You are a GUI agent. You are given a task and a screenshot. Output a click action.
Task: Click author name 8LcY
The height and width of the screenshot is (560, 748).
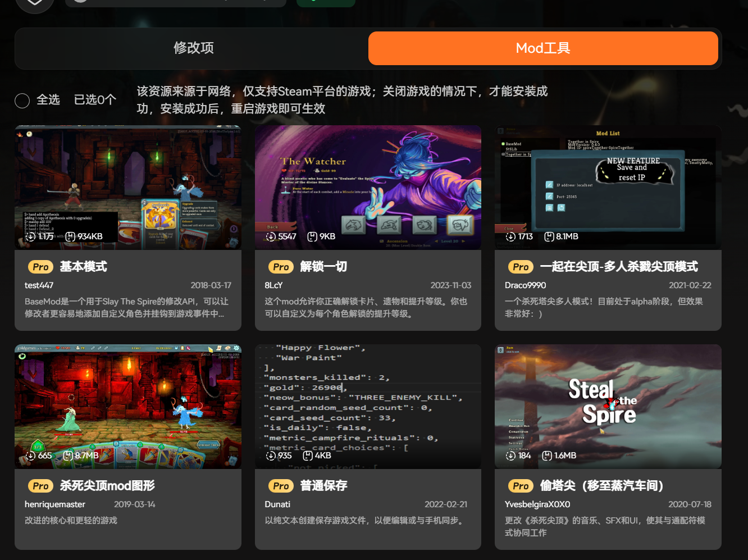273,285
